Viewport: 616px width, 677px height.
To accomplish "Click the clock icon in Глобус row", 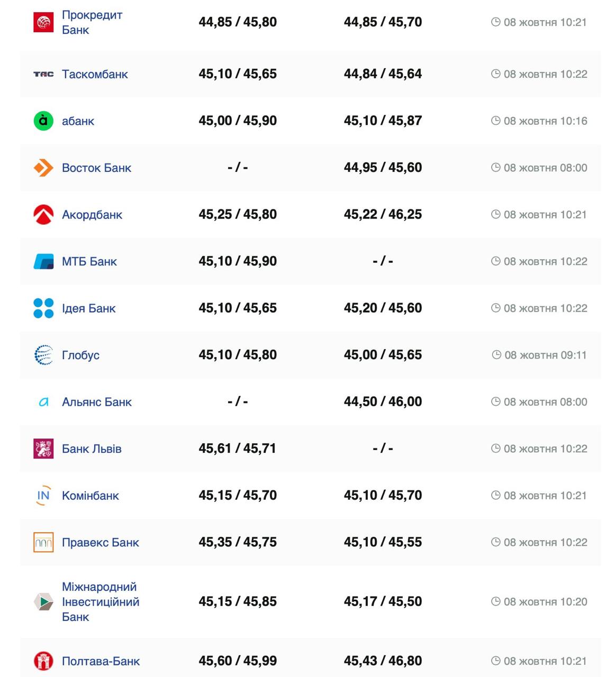I will [x=496, y=355].
